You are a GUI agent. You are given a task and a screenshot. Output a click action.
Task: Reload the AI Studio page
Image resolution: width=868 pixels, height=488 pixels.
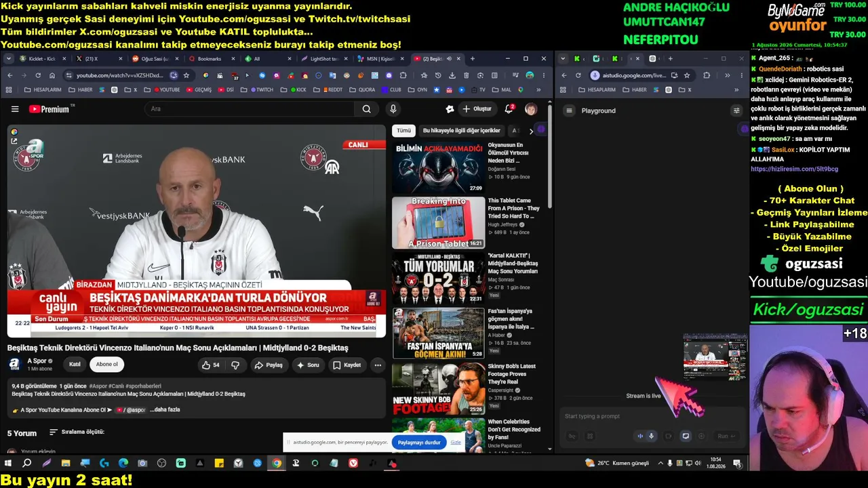(578, 75)
